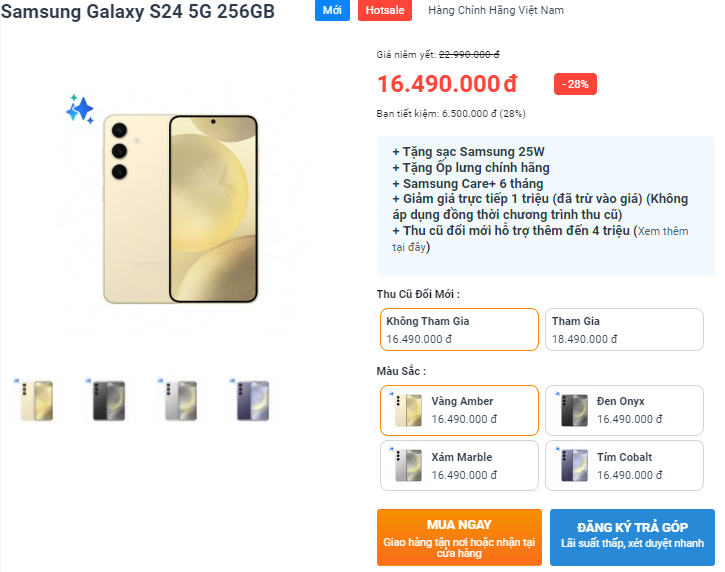Click the Galaxy AI sparkle icon

pyautogui.click(x=80, y=108)
